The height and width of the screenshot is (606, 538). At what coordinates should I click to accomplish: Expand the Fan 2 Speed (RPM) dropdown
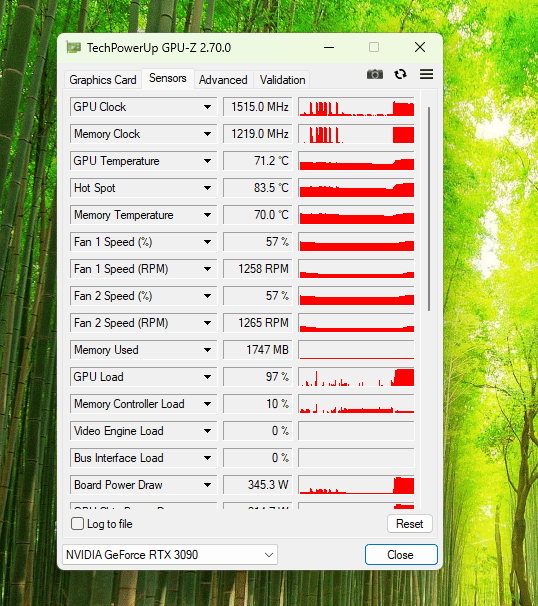(208, 323)
